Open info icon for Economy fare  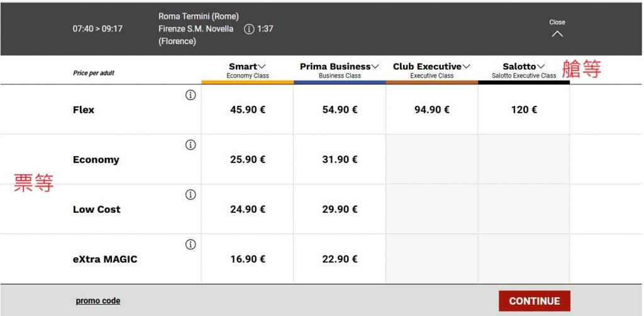point(191,145)
